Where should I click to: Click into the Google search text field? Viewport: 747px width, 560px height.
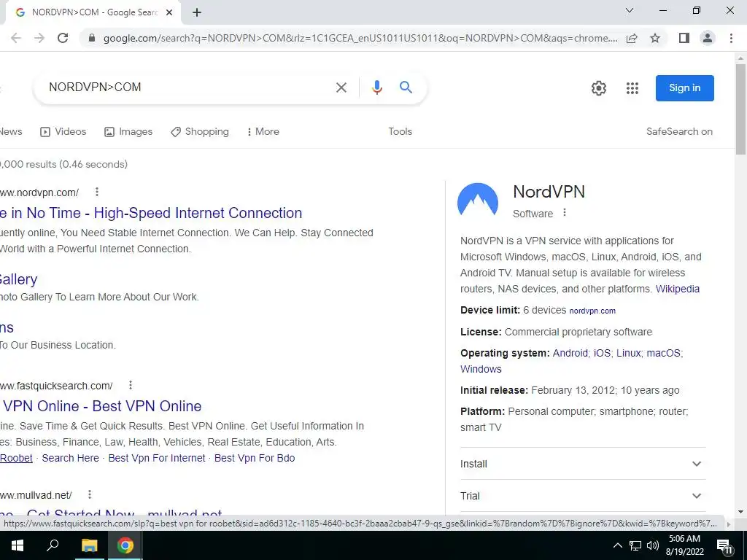point(186,87)
